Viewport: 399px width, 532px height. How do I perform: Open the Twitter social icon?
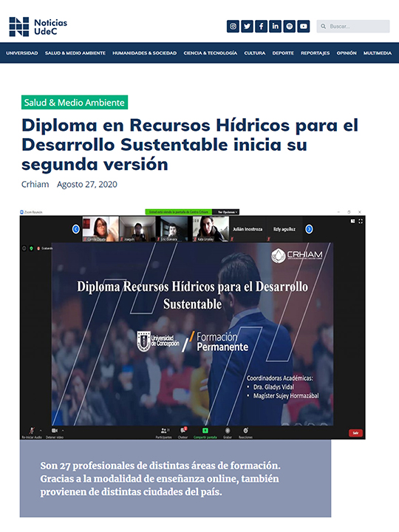point(247,26)
